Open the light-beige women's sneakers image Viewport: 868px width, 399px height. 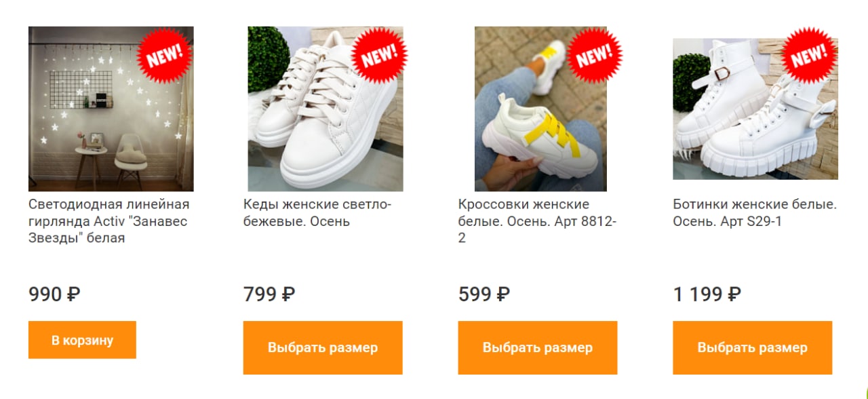point(325,109)
